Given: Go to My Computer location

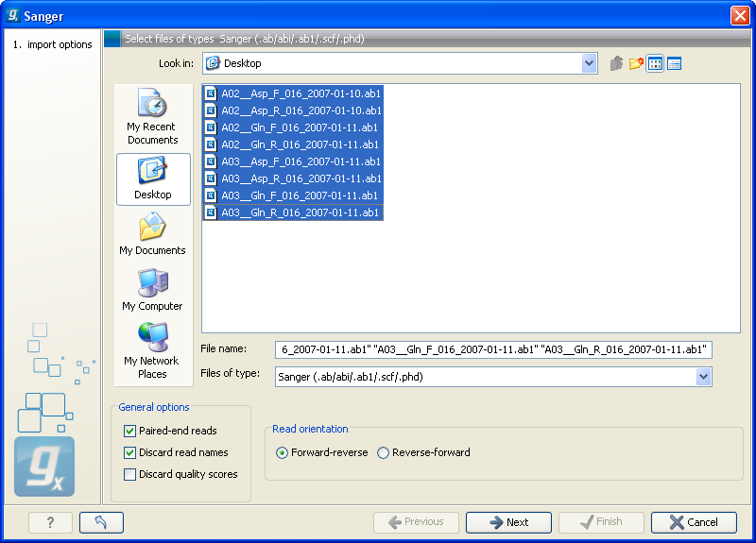Looking at the screenshot, I should [x=152, y=290].
